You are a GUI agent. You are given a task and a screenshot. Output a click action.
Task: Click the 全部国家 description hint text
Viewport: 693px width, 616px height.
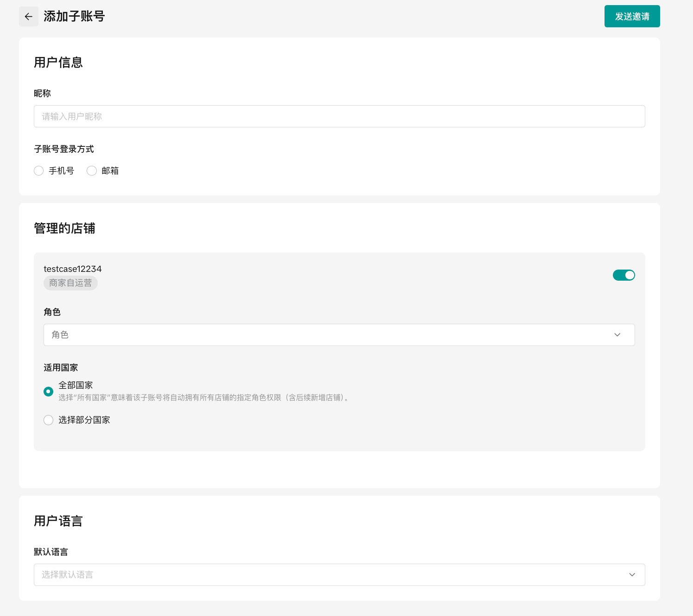click(x=204, y=398)
